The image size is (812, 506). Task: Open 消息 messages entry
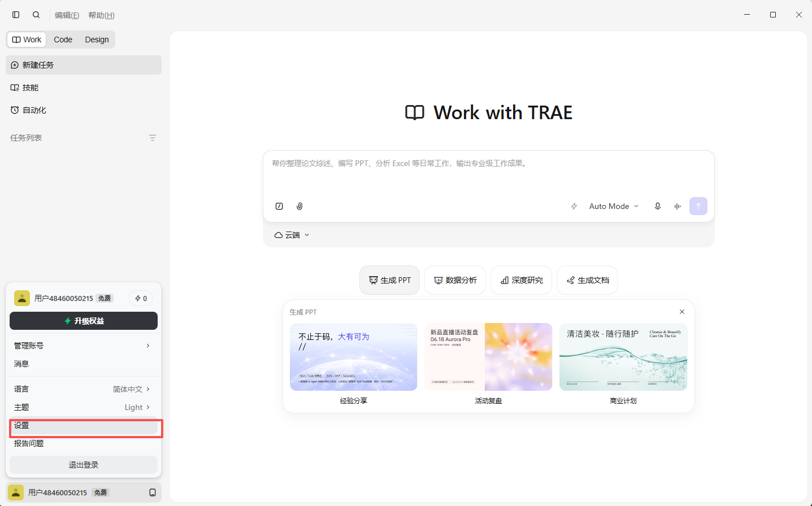(x=84, y=364)
